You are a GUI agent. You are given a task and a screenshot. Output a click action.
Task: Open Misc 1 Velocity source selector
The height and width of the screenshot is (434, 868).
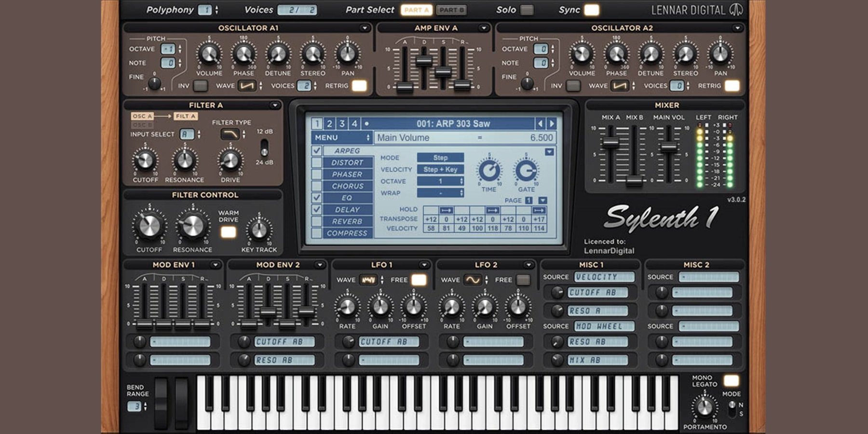pyautogui.click(x=604, y=277)
